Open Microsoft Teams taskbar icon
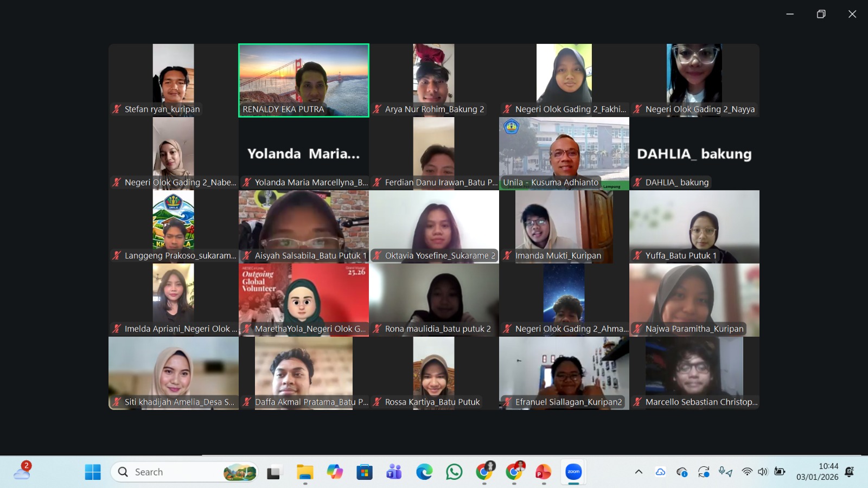This screenshot has width=868, height=488. tap(394, 472)
